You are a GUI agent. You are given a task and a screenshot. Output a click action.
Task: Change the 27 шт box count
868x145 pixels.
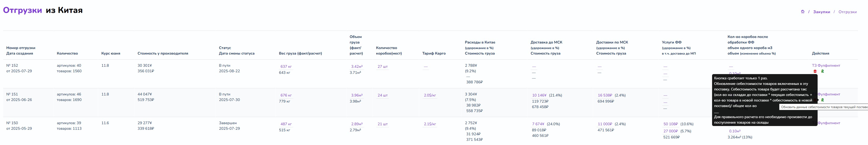[383, 67]
